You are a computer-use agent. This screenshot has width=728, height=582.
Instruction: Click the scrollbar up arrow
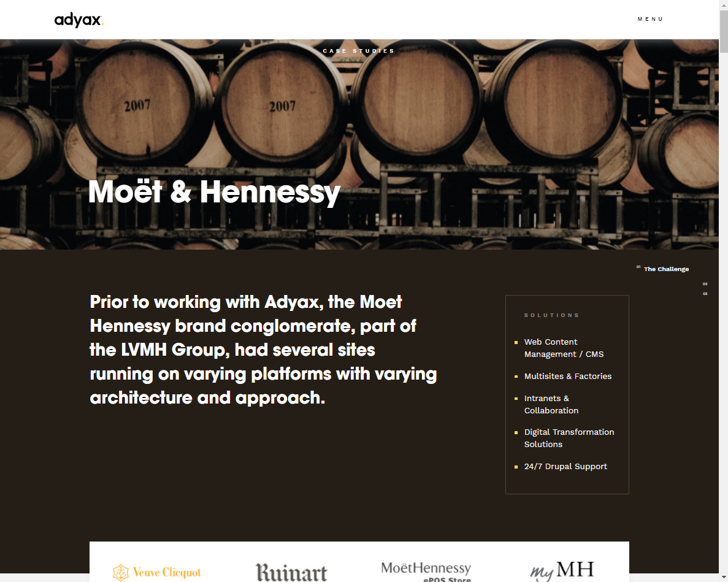coord(723,4)
